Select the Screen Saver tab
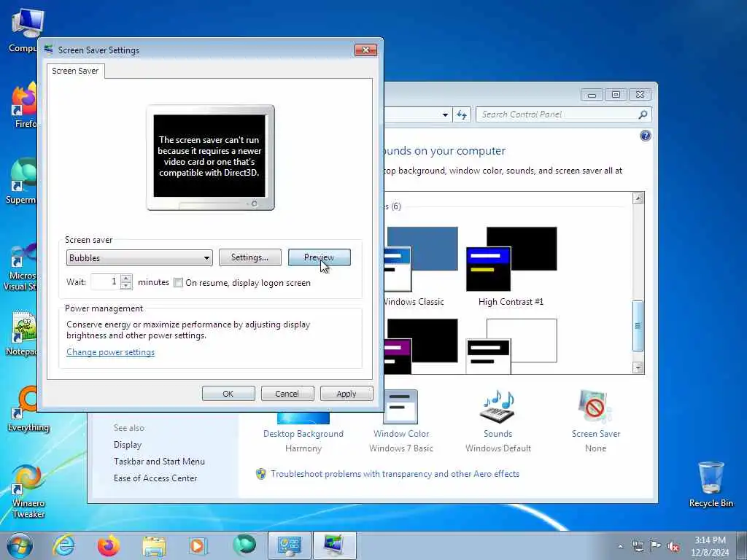Viewport: 747px width, 560px height. coord(75,71)
